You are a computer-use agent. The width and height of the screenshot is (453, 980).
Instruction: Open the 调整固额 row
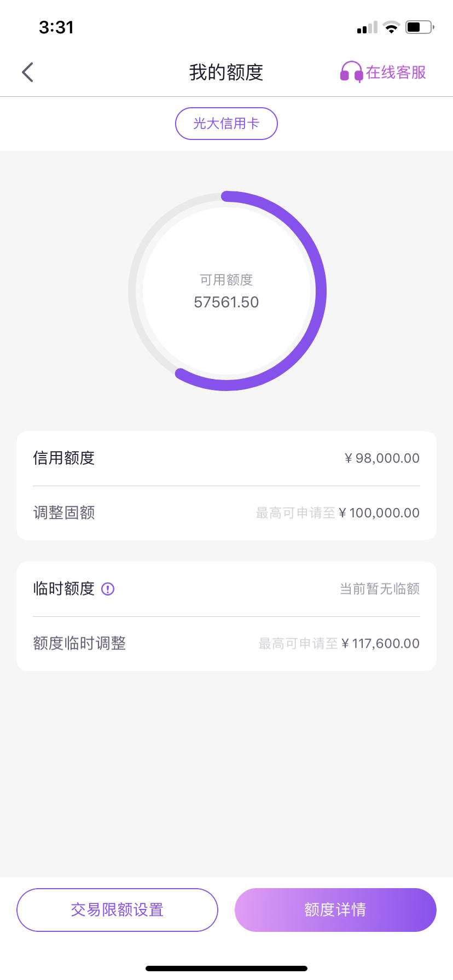pyautogui.click(x=226, y=513)
